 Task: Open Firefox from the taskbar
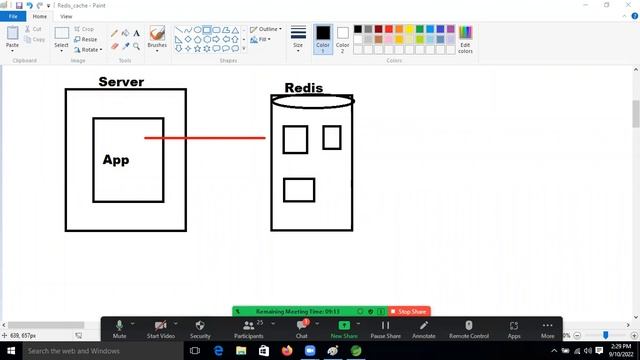(287, 351)
